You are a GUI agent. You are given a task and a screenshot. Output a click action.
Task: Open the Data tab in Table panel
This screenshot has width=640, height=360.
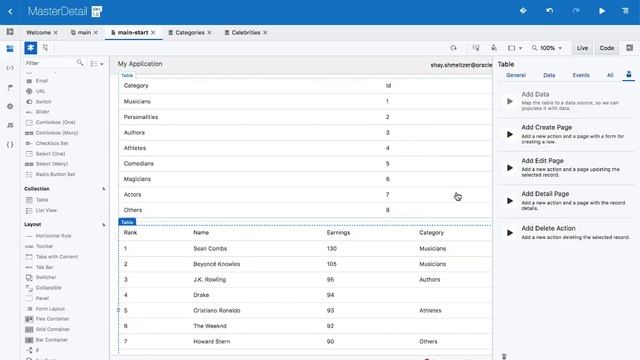click(549, 75)
